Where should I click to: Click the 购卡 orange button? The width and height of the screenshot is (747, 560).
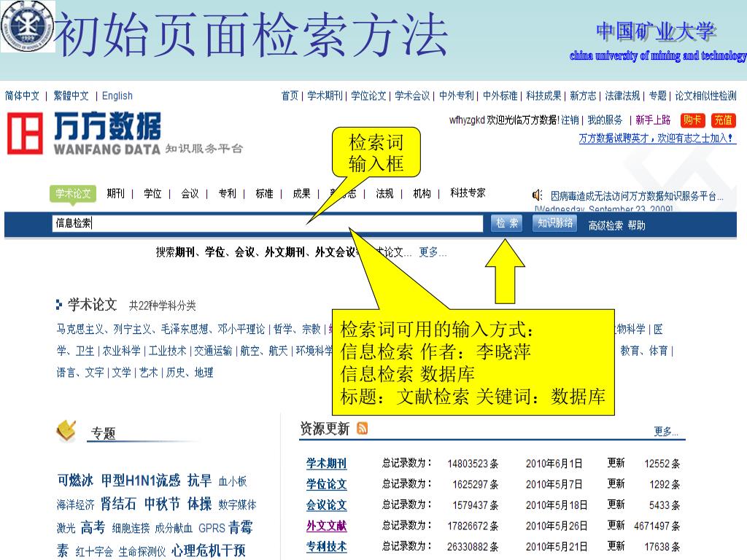(692, 120)
